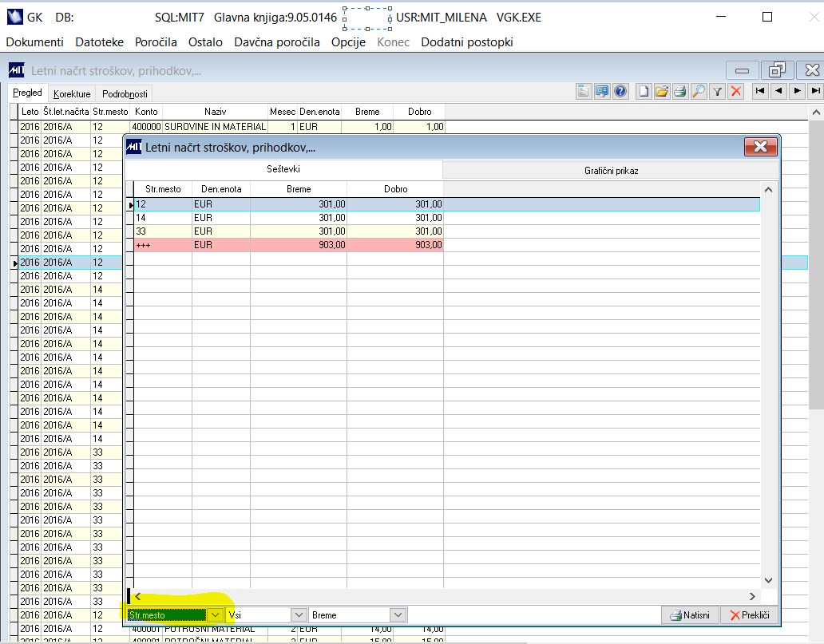Click the Prekliči cancel button
The width and height of the screenshot is (824, 644).
pos(750,615)
